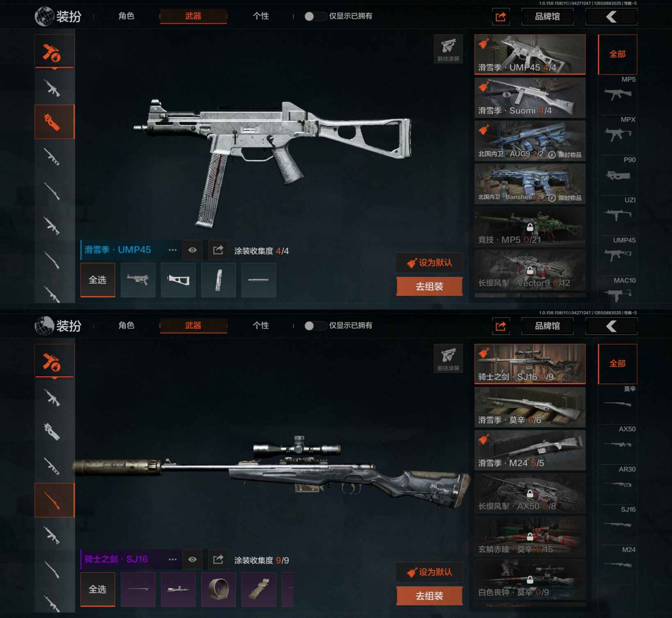
Task: Switch to the 个性 tab in bottom panel
Action: click(261, 326)
